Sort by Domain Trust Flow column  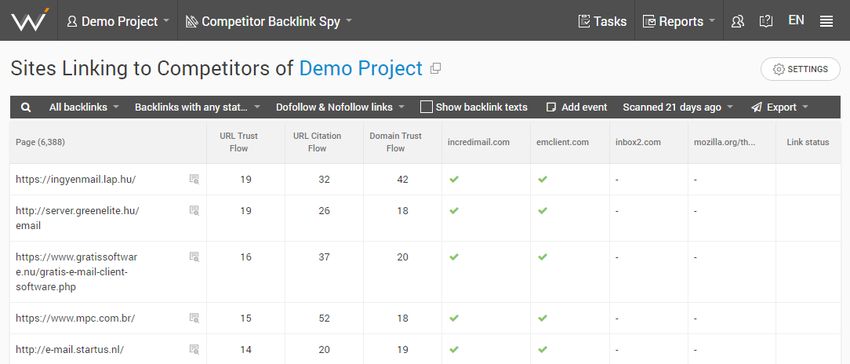[x=395, y=142]
